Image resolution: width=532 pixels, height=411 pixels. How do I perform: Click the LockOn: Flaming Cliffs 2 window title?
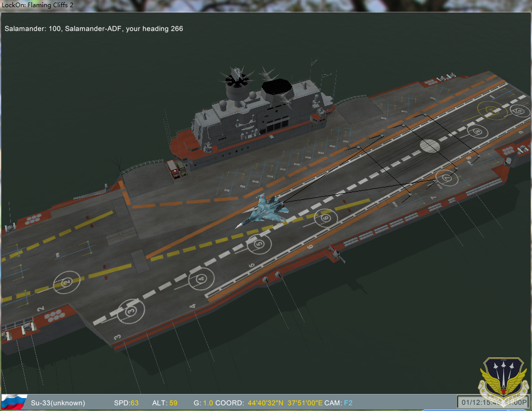click(x=37, y=5)
